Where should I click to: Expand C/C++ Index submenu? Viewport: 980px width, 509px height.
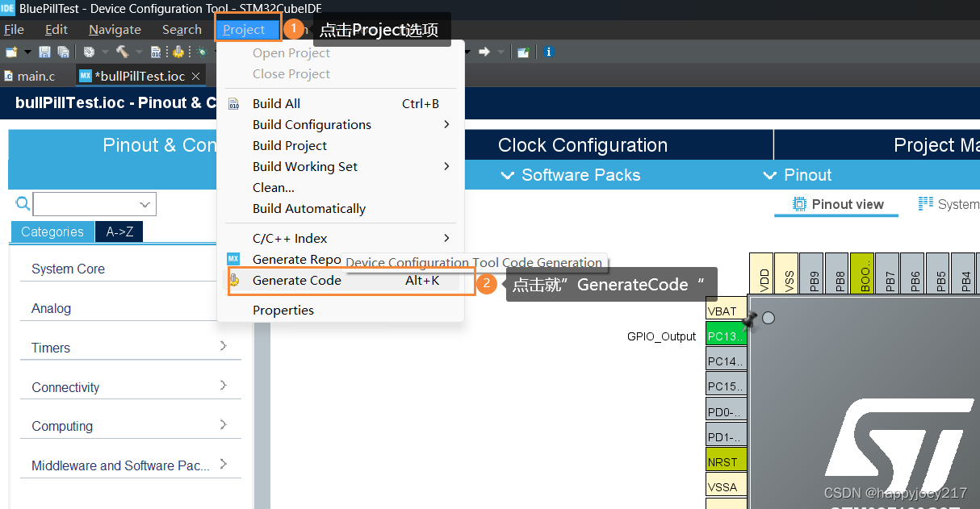click(341, 238)
